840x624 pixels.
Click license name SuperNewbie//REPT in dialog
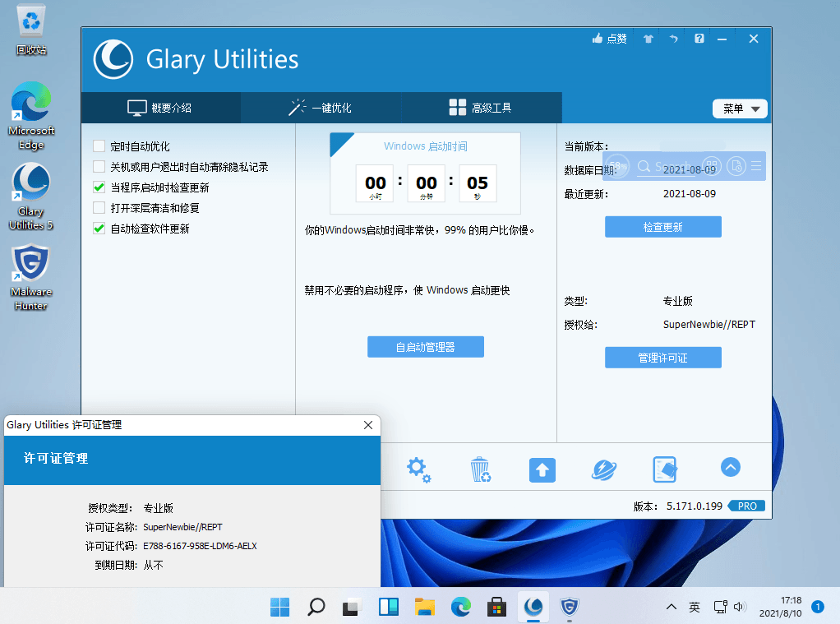(182, 527)
